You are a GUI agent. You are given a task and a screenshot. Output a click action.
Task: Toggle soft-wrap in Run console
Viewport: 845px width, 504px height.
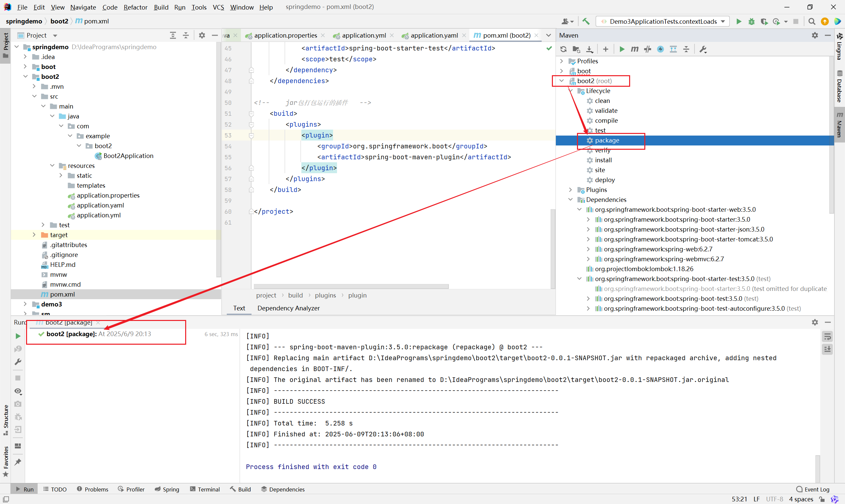827,336
